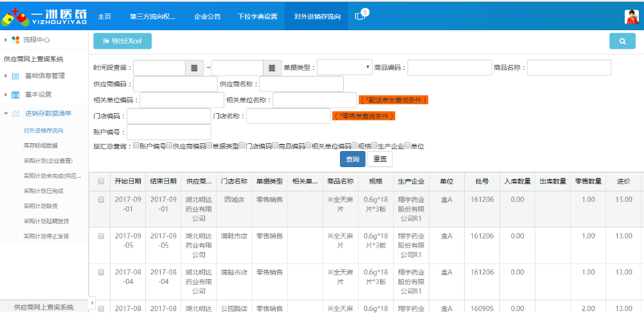Click the 流程中心 colored icon

tap(16, 40)
